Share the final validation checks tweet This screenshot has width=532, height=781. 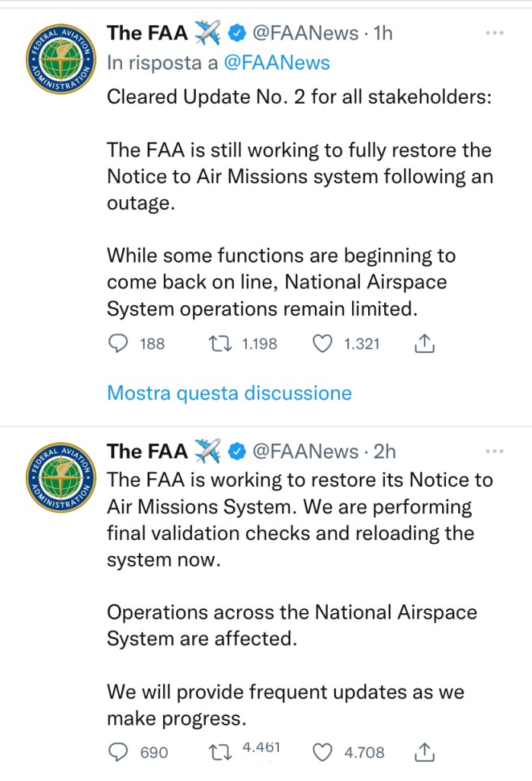tap(424, 753)
